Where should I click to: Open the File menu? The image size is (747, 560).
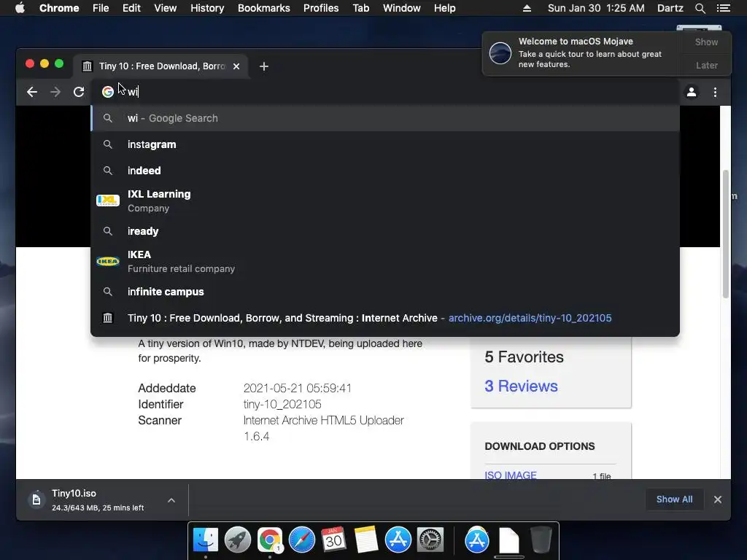point(101,8)
